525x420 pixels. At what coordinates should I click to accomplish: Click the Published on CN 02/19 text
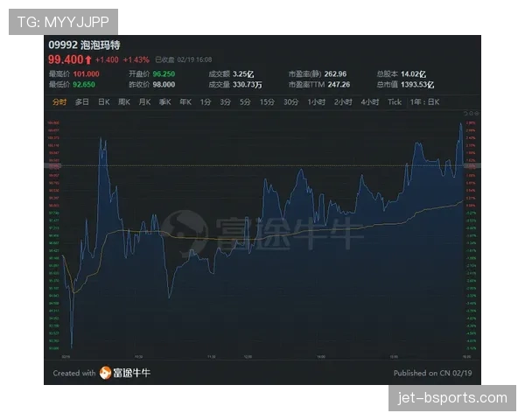(x=432, y=373)
